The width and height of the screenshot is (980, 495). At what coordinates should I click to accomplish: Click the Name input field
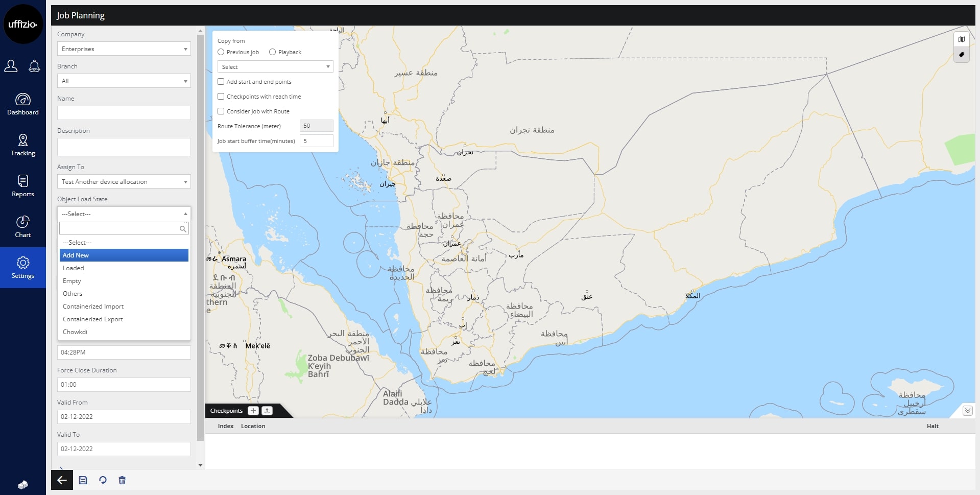[124, 113]
